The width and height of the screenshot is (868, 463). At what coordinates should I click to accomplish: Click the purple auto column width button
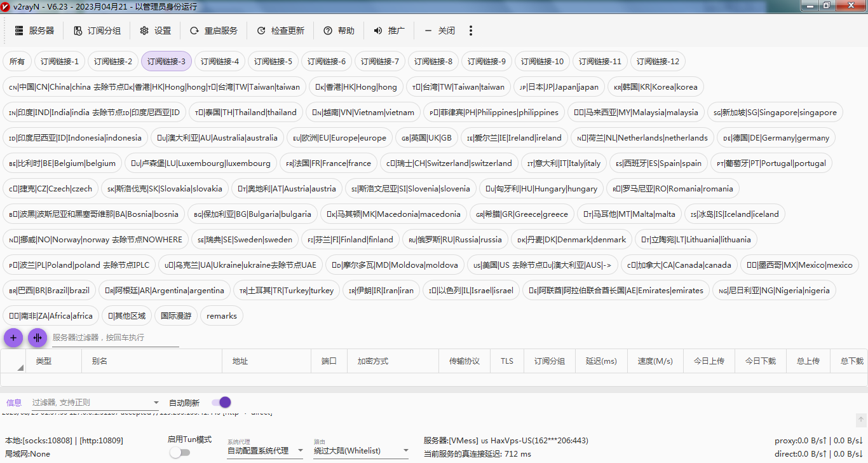point(37,338)
